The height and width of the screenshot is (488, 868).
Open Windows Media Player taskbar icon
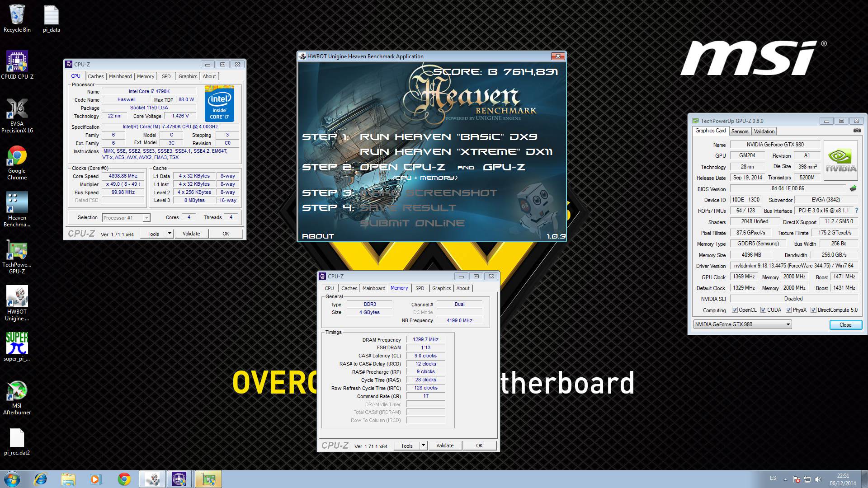coord(95,479)
